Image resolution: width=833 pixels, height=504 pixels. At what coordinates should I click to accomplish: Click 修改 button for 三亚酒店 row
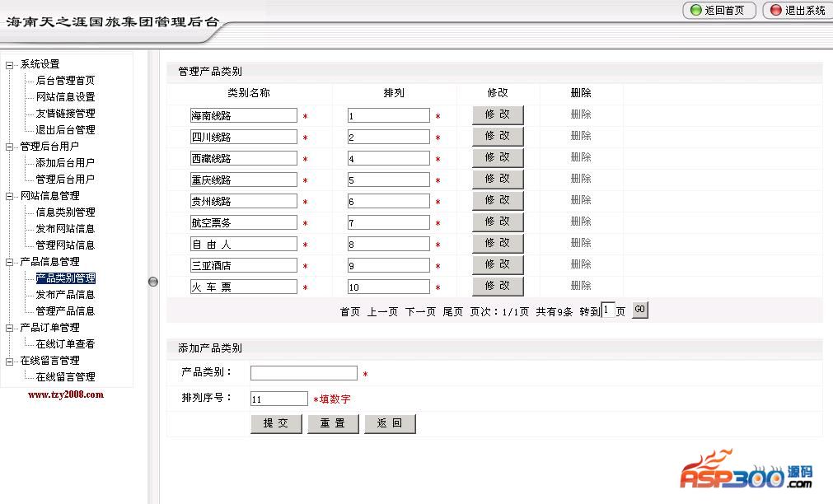pyautogui.click(x=498, y=264)
